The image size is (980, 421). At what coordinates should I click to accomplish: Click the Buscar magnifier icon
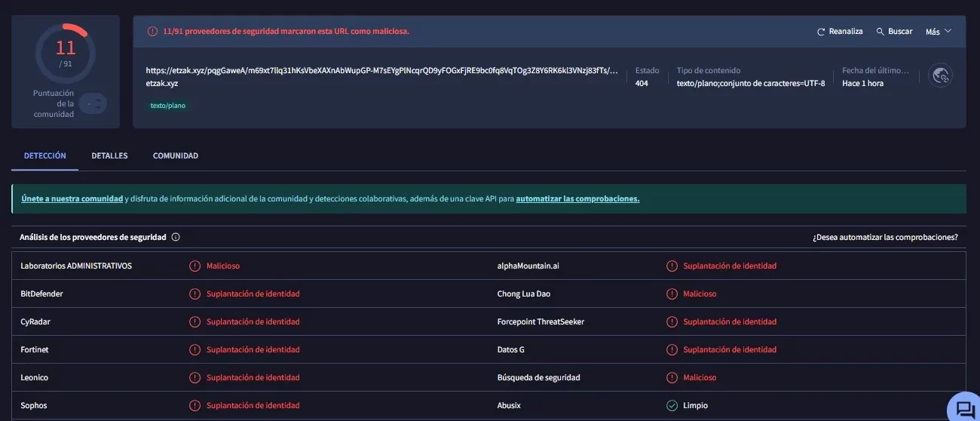(x=880, y=32)
